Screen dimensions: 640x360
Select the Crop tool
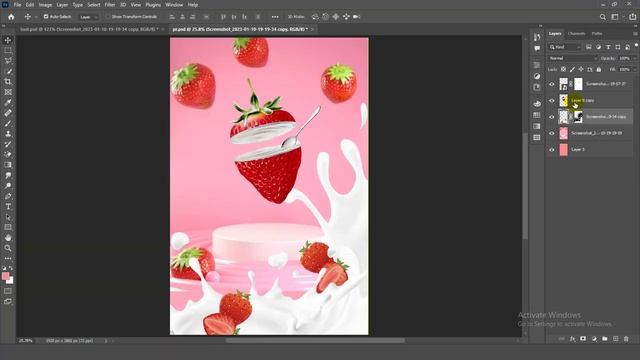pyautogui.click(x=8, y=82)
